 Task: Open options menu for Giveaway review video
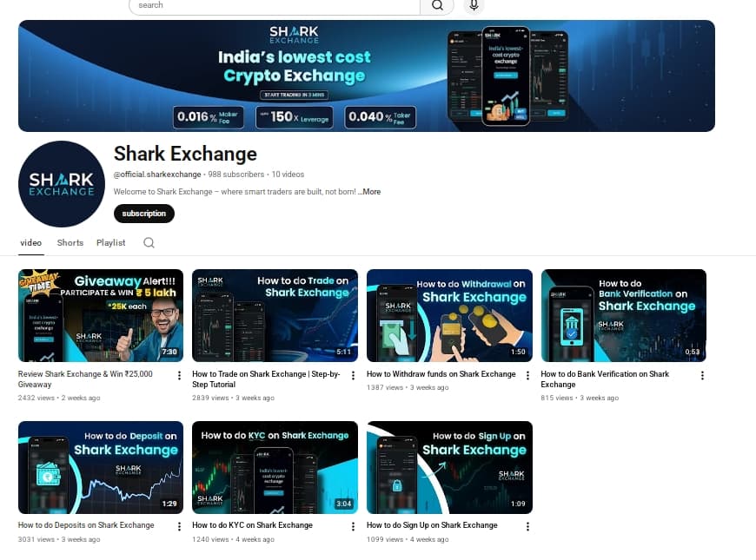pos(179,375)
